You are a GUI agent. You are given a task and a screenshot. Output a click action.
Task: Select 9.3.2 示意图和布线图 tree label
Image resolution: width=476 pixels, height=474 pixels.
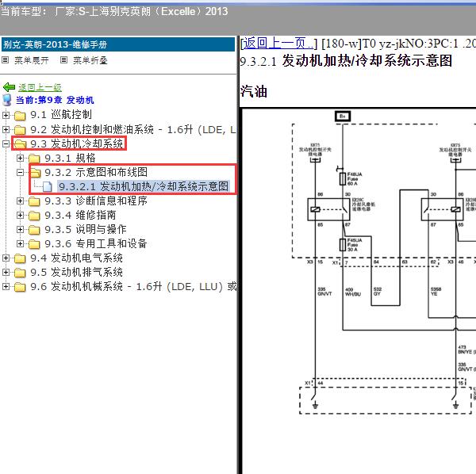tap(96, 172)
